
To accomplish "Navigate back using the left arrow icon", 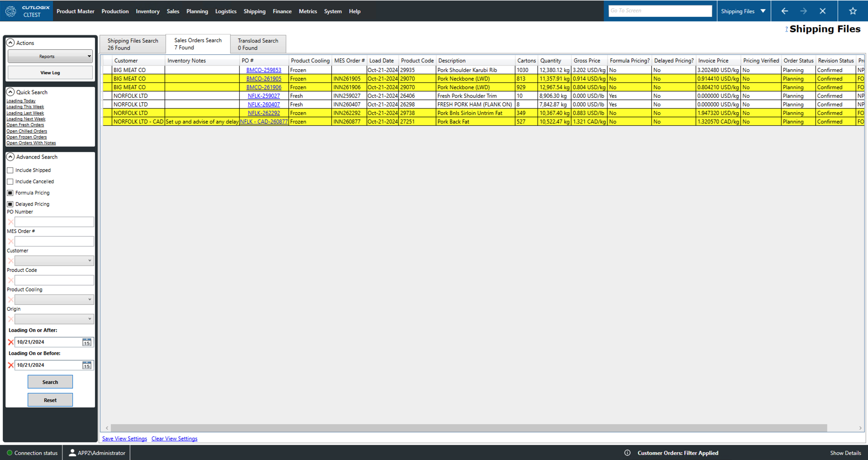I will click(x=784, y=11).
